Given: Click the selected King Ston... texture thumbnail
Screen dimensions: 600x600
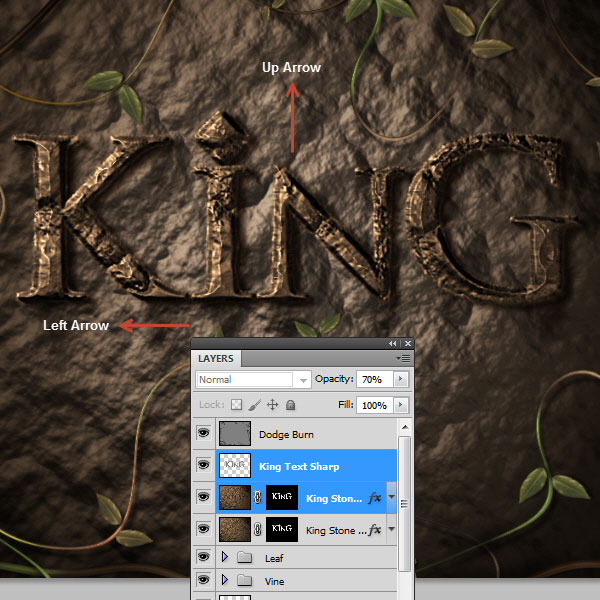Looking at the screenshot, I should pyautogui.click(x=235, y=497).
